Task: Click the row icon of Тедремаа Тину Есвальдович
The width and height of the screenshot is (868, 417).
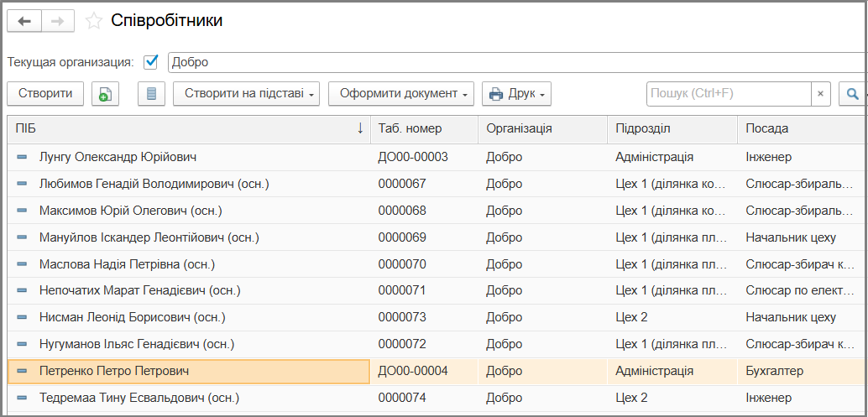Action: [22, 398]
